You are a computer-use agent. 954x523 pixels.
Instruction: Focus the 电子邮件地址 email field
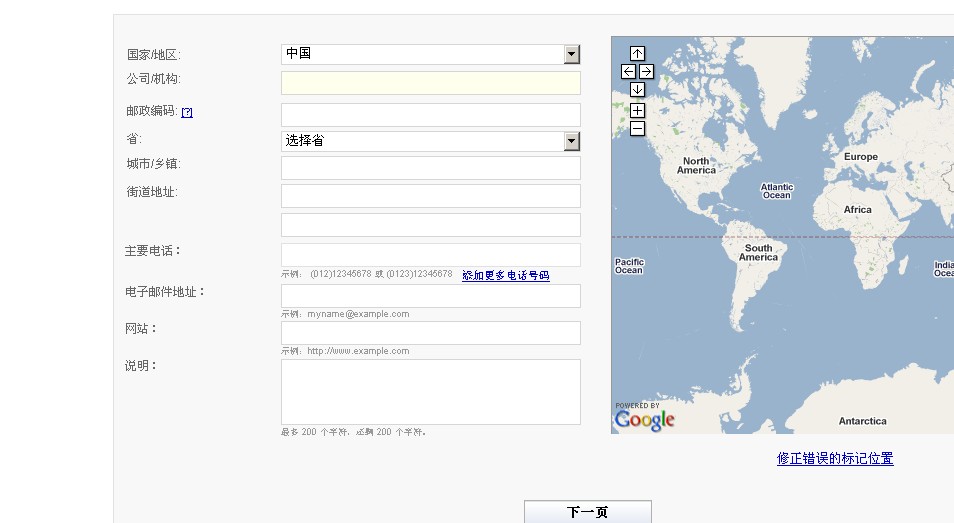(x=430, y=296)
